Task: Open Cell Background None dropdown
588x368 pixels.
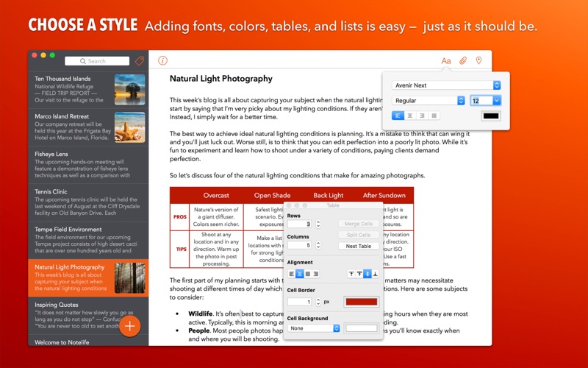Action: tap(314, 328)
